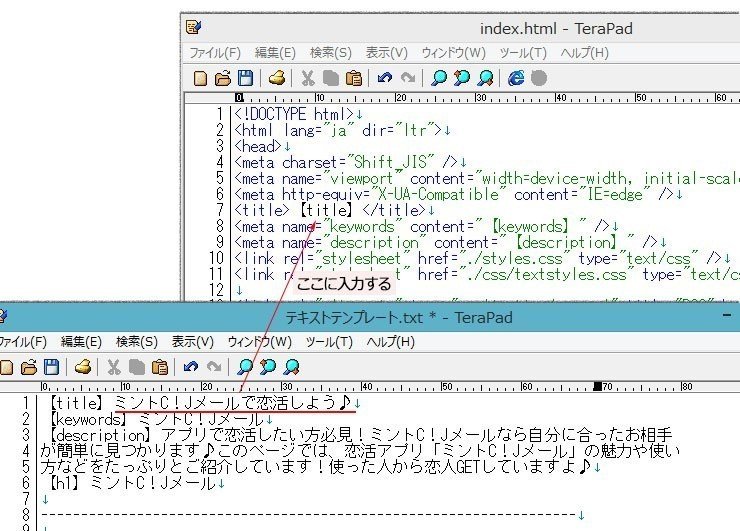The image size is (740, 531).
Task: Click Open folder icon in テキストテンプレート window
Action: 29,367
